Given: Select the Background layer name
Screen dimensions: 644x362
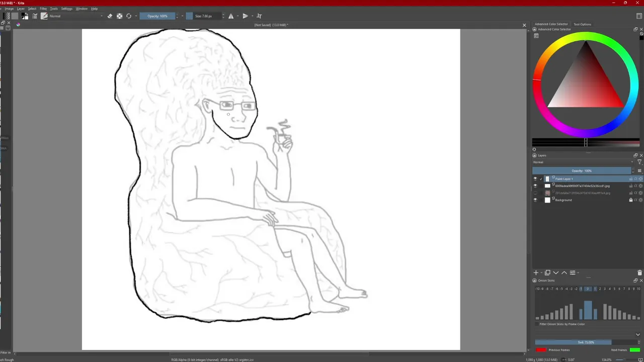Looking at the screenshot, I should (x=563, y=200).
